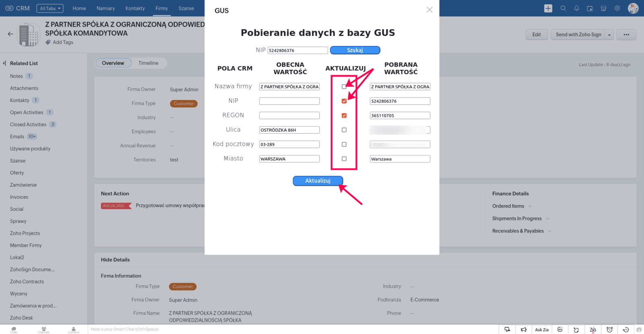644x334 pixels.
Task: Click the NIP search input field
Action: (297, 50)
